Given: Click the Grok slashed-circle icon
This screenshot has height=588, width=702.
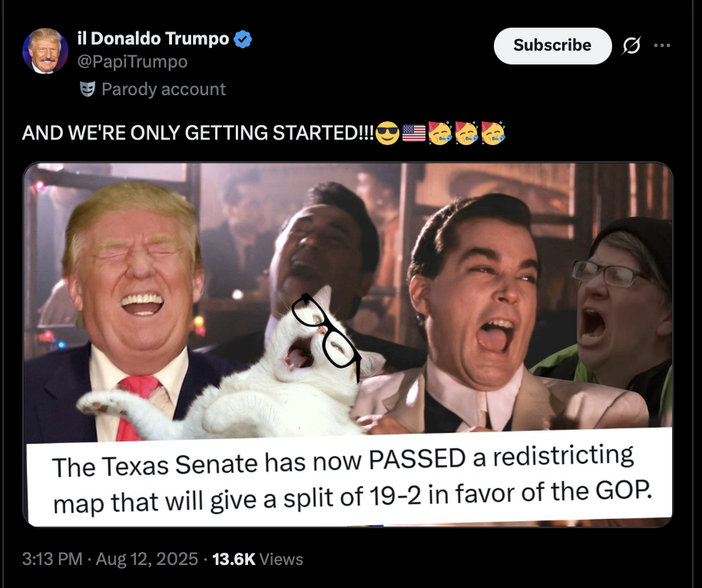Looking at the screenshot, I should (631, 45).
